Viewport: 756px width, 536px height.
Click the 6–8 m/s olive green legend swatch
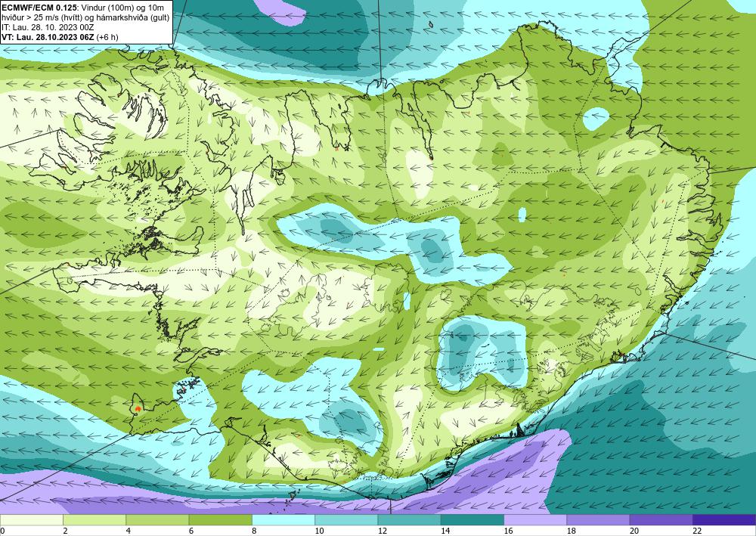pos(220,520)
